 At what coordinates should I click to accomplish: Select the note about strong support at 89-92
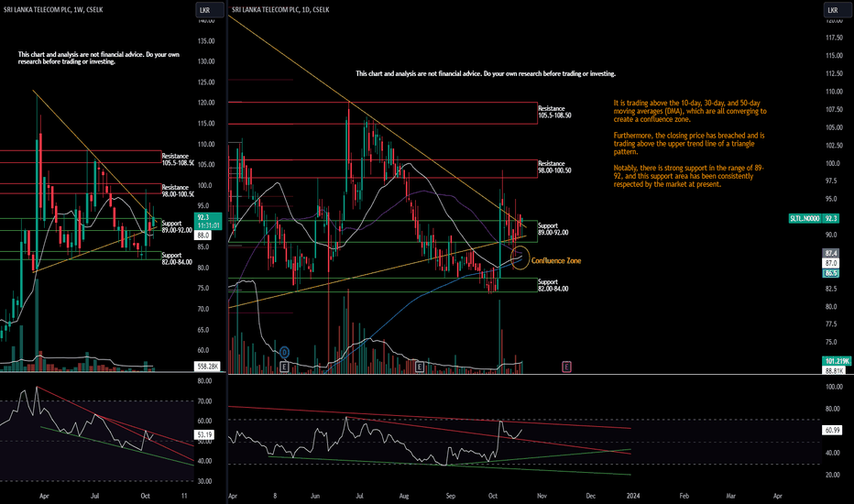coord(688,176)
